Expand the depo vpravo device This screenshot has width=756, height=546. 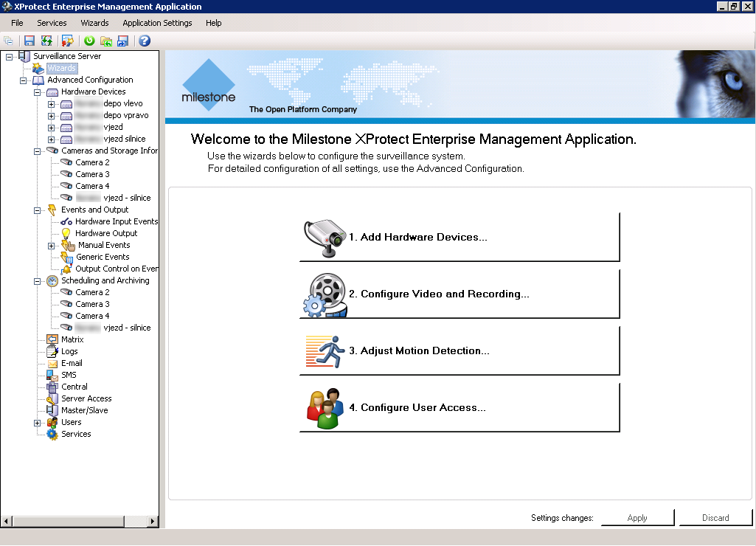point(51,116)
